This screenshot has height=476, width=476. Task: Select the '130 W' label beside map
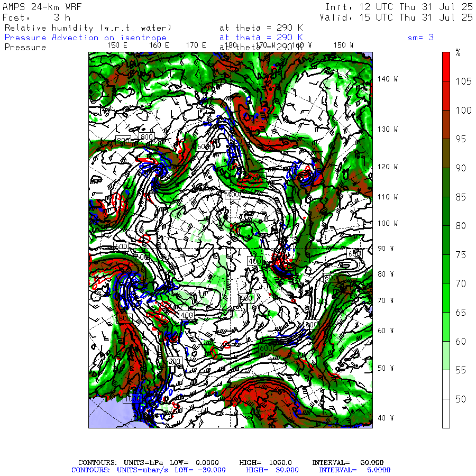pos(388,130)
